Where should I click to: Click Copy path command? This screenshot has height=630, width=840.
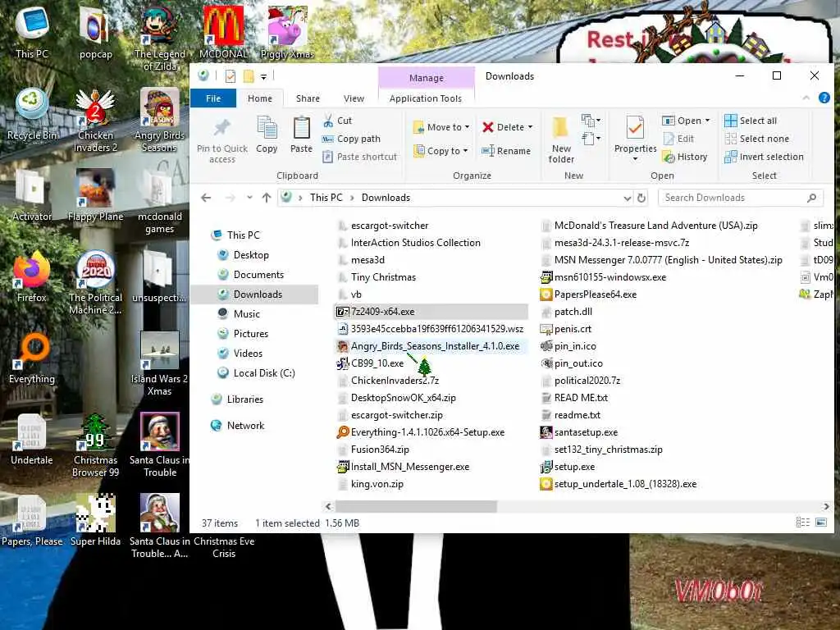click(351, 139)
